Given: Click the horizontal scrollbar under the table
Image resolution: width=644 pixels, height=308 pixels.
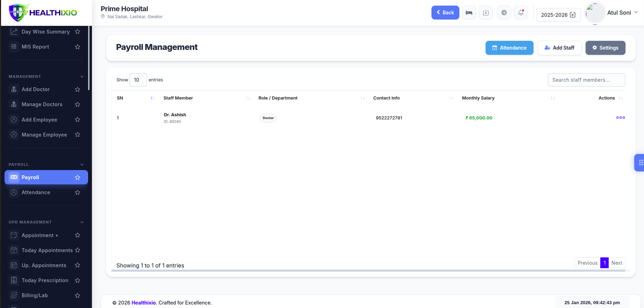Looking at the screenshot, I should pos(368,270).
